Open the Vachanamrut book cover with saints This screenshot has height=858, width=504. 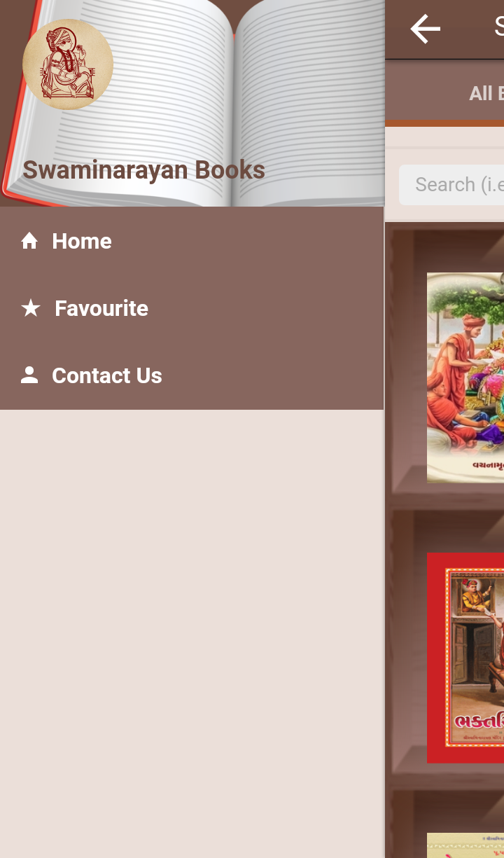click(x=465, y=378)
